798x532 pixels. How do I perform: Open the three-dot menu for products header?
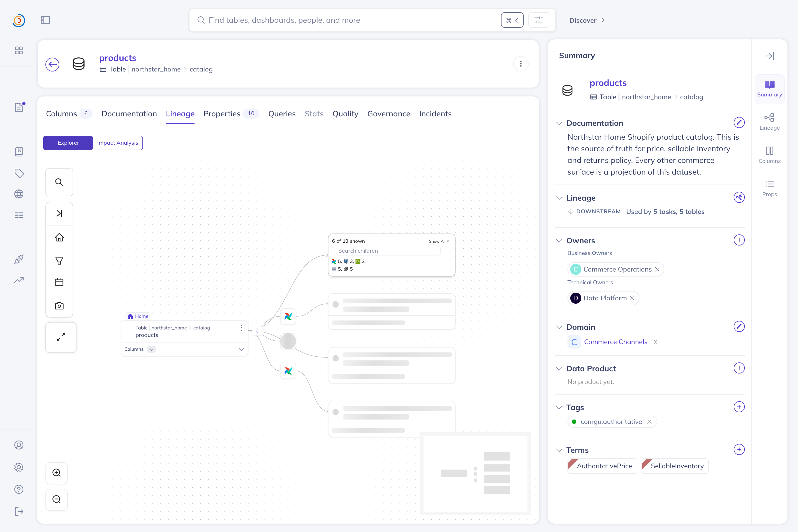521,64
